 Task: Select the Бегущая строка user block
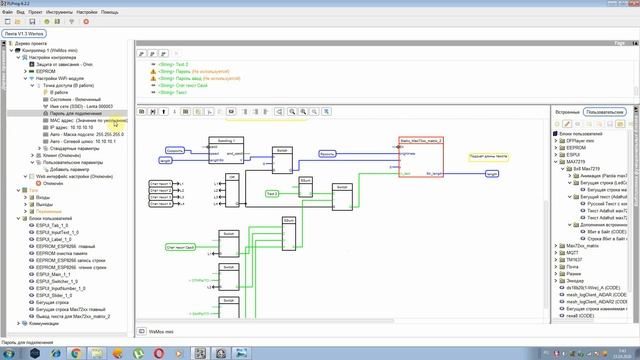click(x=52, y=302)
